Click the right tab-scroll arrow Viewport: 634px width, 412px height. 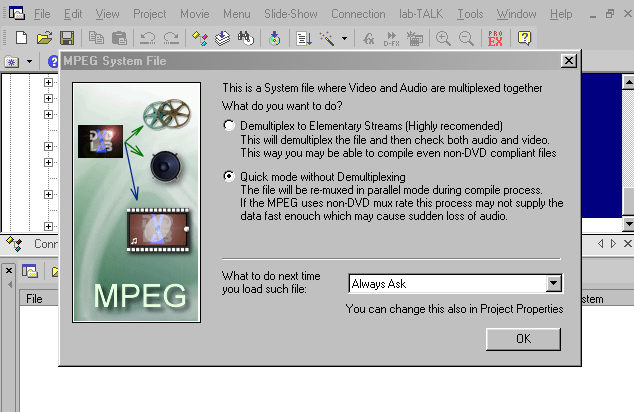pos(613,243)
